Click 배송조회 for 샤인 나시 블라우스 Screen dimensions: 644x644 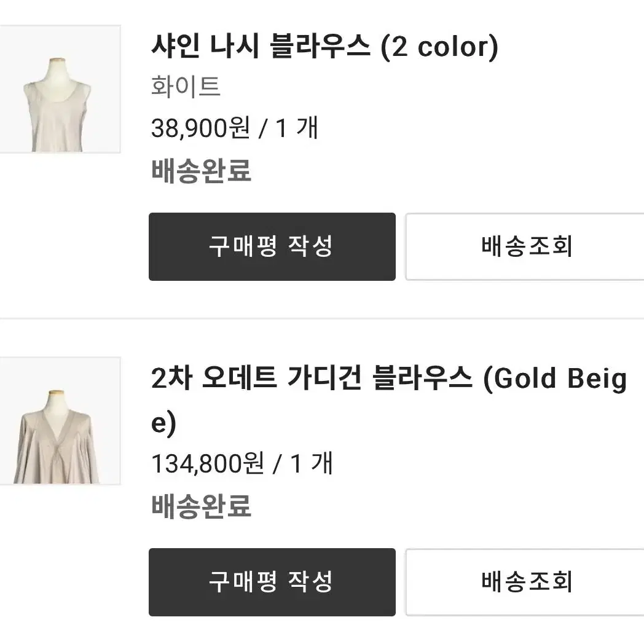click(x=525, y=247)
